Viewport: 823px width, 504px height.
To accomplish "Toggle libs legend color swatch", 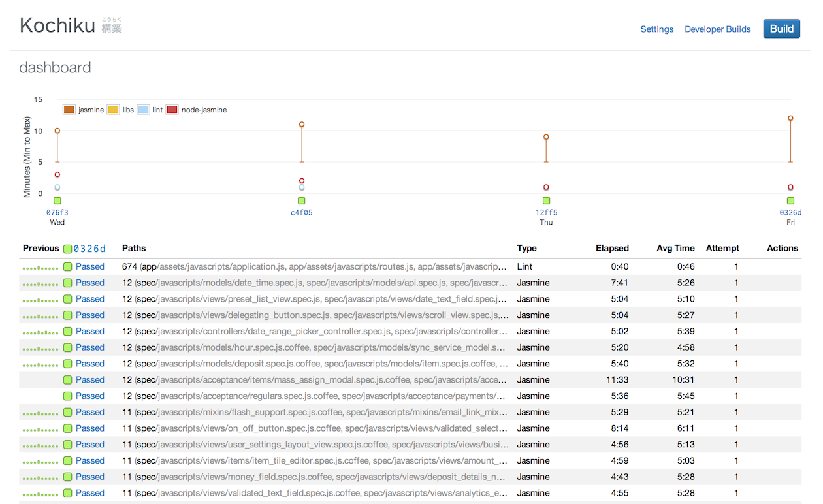I will (x=113, y=110).
